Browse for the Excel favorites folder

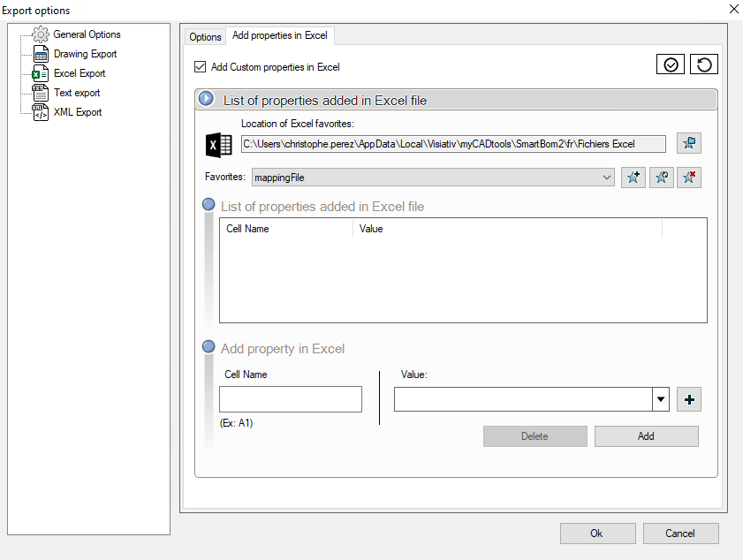689,144
